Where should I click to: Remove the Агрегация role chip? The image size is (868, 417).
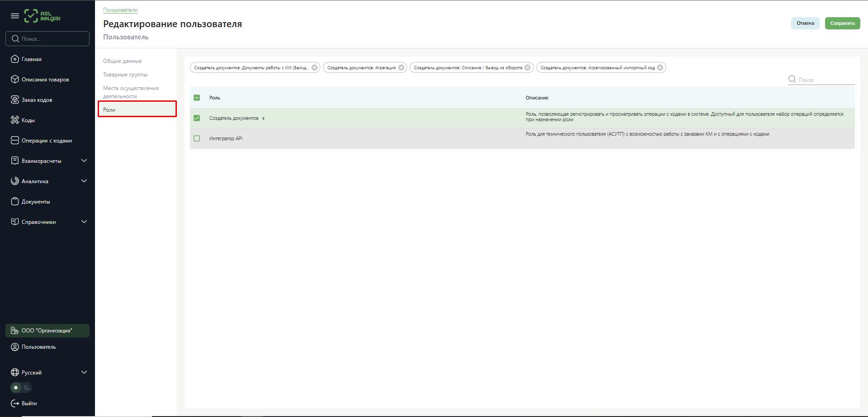tap(401, 68)
